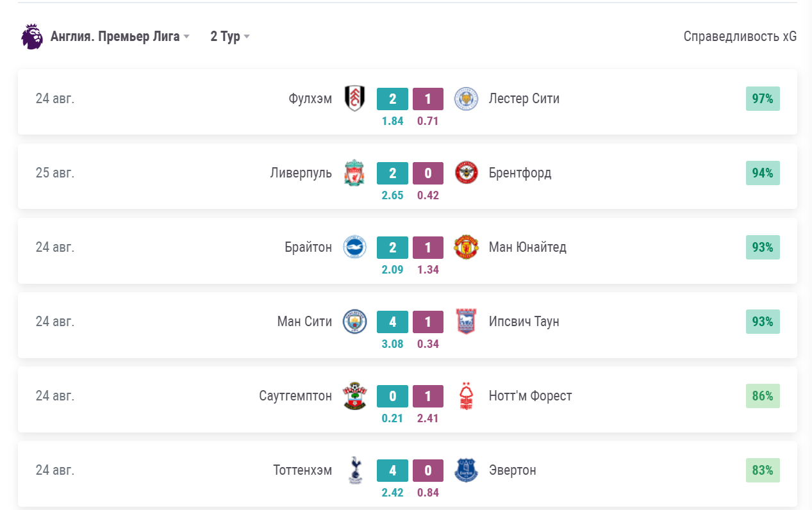Image resolution: width=812 pixels, height=510 pixels.
Task: Click the Fulham club crest
Action: 354,99
